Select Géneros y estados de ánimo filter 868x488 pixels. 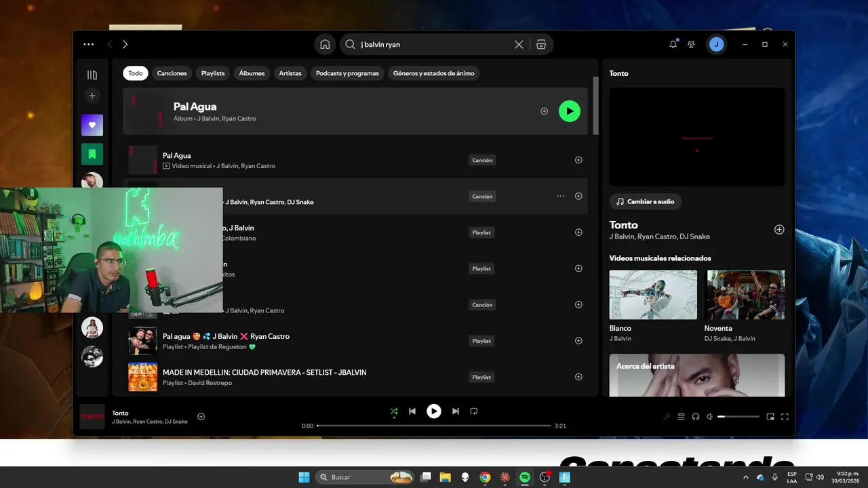click(x=434, y=73)
